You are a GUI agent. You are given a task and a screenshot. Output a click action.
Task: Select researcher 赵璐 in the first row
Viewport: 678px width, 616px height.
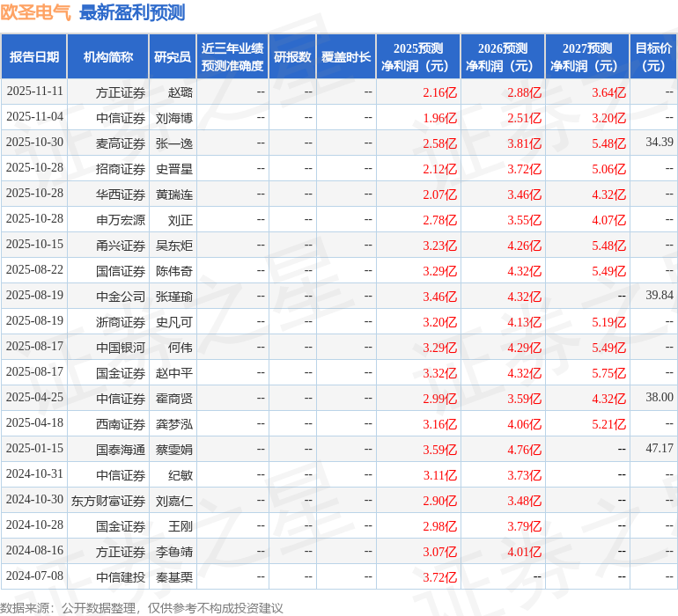pyautogui.click(x=181, y=92)
